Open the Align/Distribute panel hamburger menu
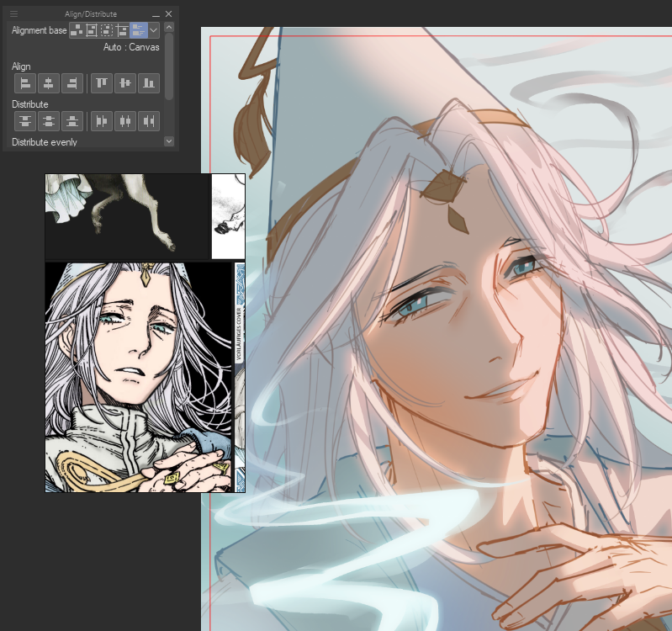The height and width of the screenshot is (631, 672). pyautogui.click(x=13, y=14)
